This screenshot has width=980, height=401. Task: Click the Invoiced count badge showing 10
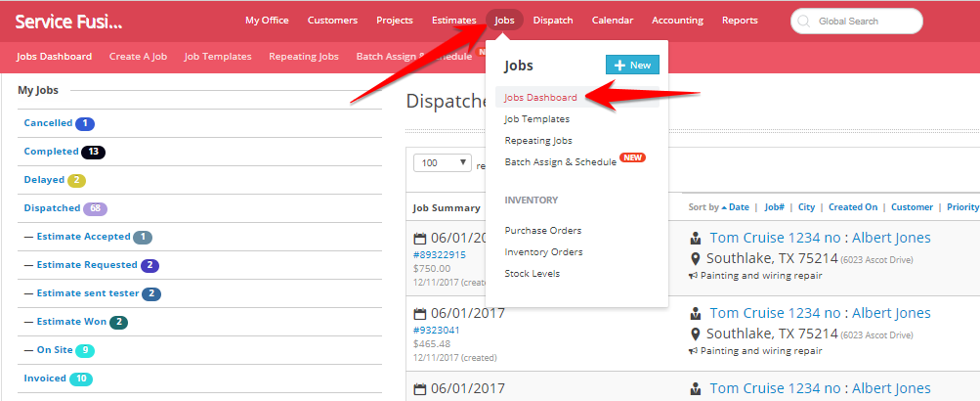81,379
